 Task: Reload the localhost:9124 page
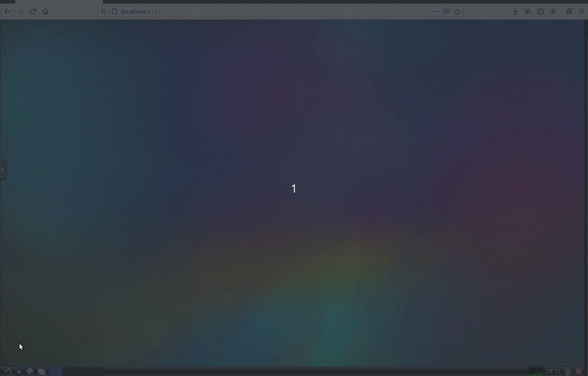tap(33, 11)
